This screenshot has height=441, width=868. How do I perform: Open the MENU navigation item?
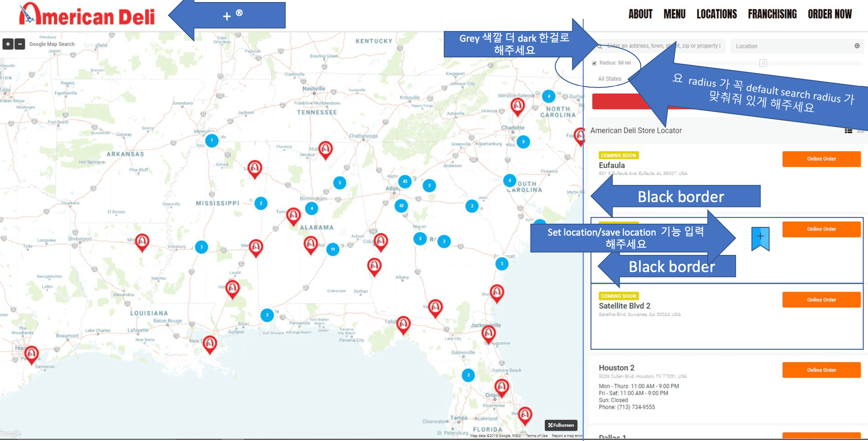674,14
